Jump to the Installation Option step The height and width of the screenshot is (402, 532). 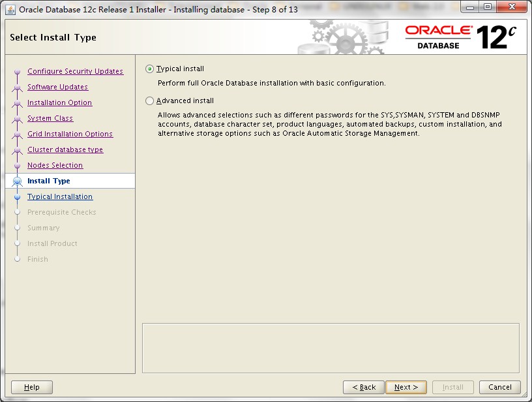60,102
